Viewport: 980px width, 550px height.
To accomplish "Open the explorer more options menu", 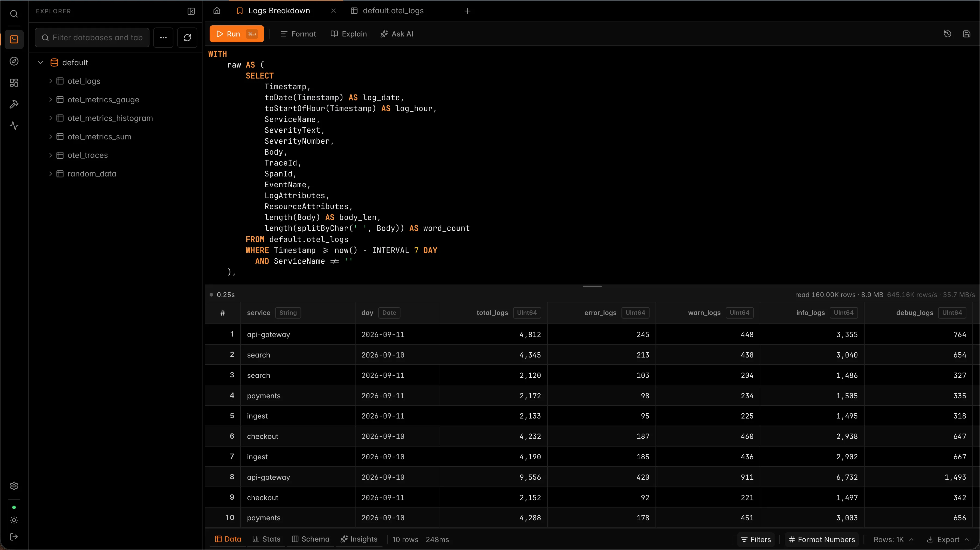I will 163,38.
